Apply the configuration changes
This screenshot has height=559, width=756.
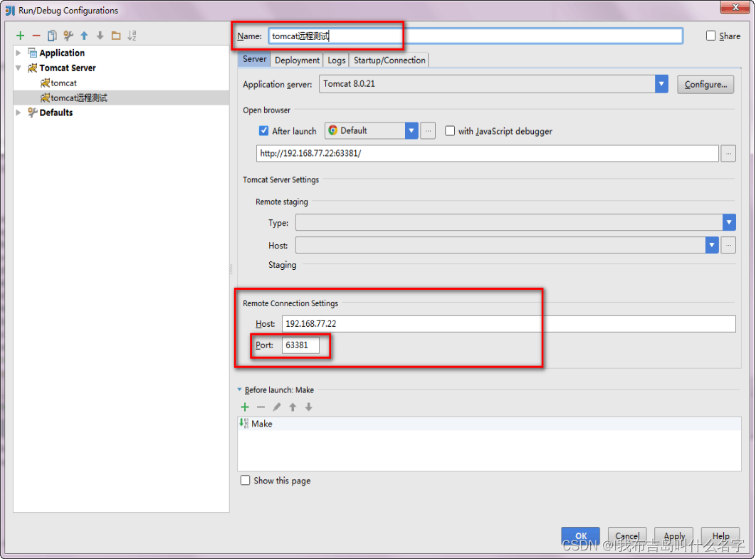pos(673,537)
